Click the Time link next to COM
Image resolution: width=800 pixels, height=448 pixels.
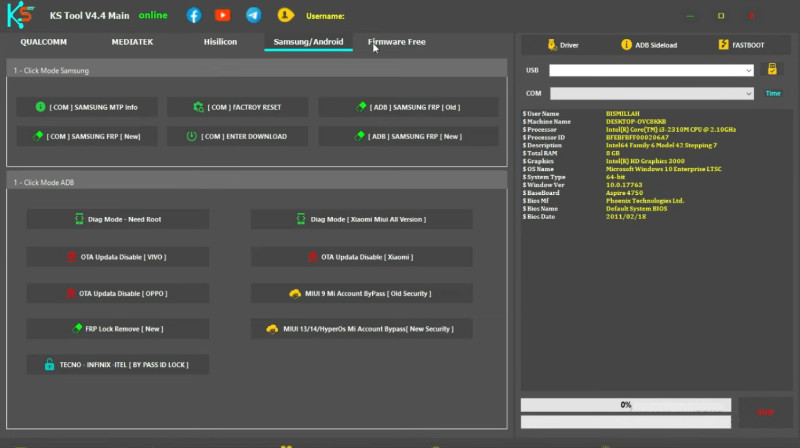[x=773, y=93]
